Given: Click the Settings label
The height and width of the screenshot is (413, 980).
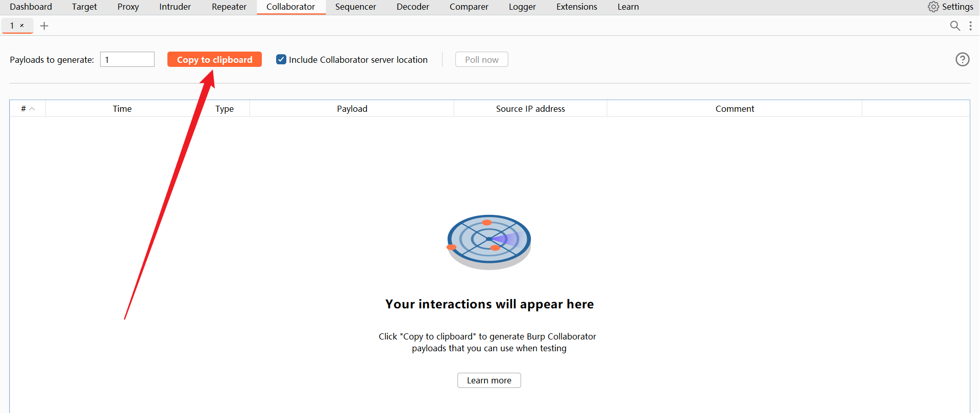Looking at the screenshot, I should click(x=958, y=7).
